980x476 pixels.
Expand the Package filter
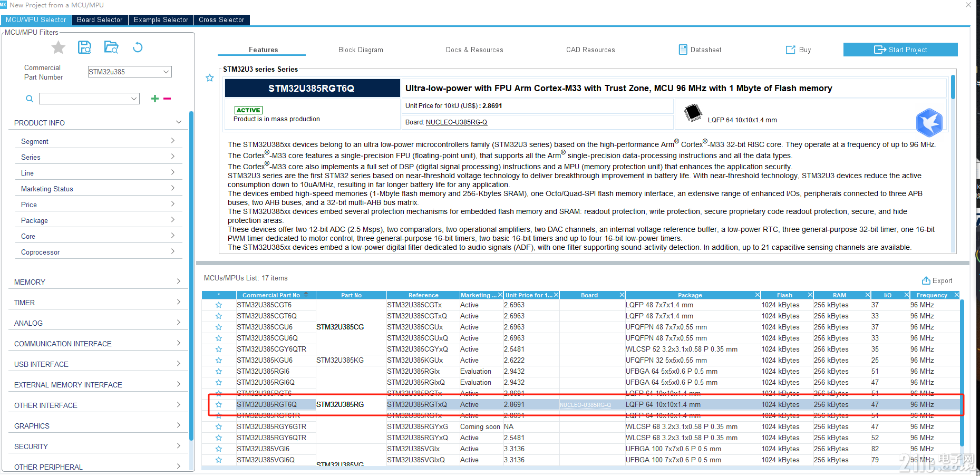click(173, 220)
